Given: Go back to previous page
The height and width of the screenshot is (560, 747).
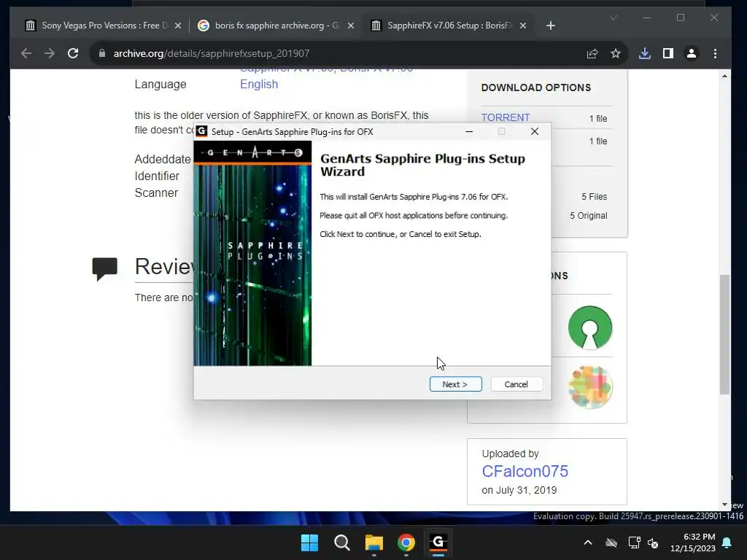Looking at the screenshot, I should [x=26, y=53].
